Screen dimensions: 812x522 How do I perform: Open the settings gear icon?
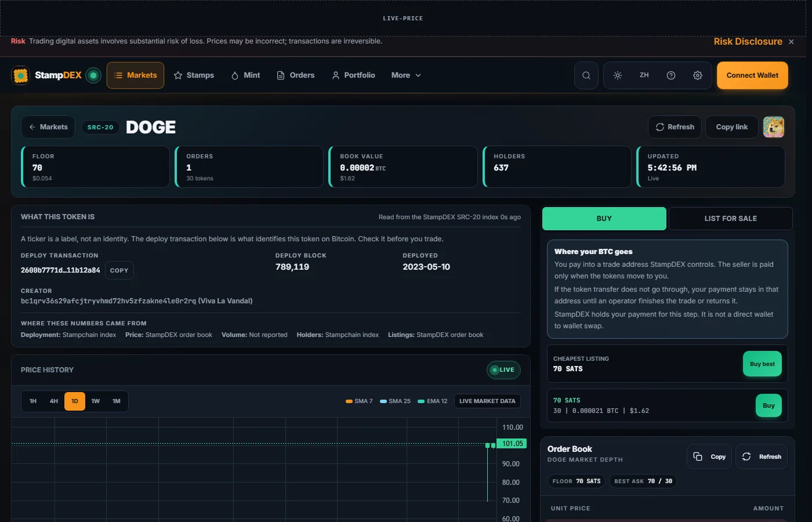[698, 75]
